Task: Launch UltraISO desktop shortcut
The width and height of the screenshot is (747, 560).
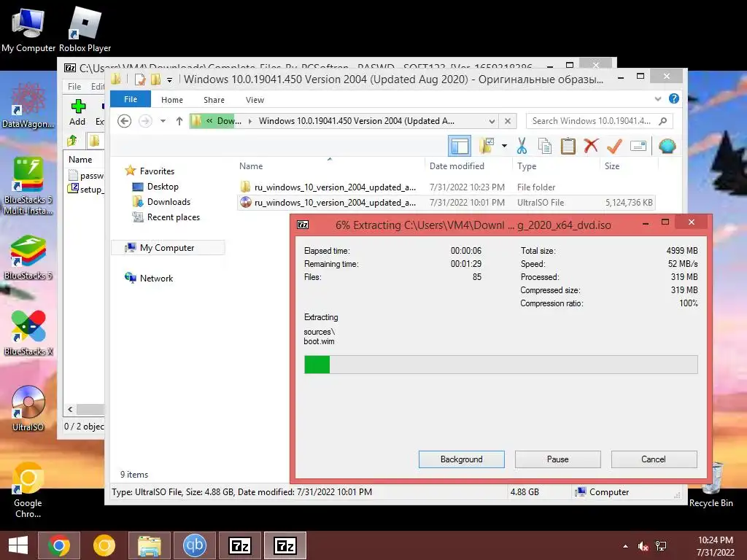Action: (28, 408)
